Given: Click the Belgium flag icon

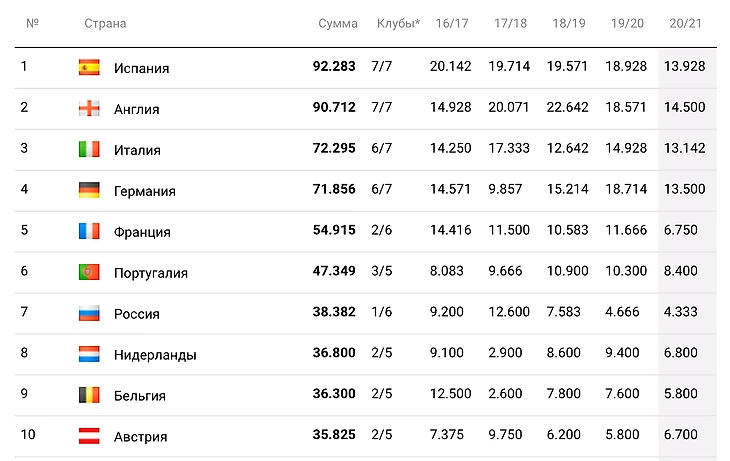Looking at the screenshot, I should [89, 395].
